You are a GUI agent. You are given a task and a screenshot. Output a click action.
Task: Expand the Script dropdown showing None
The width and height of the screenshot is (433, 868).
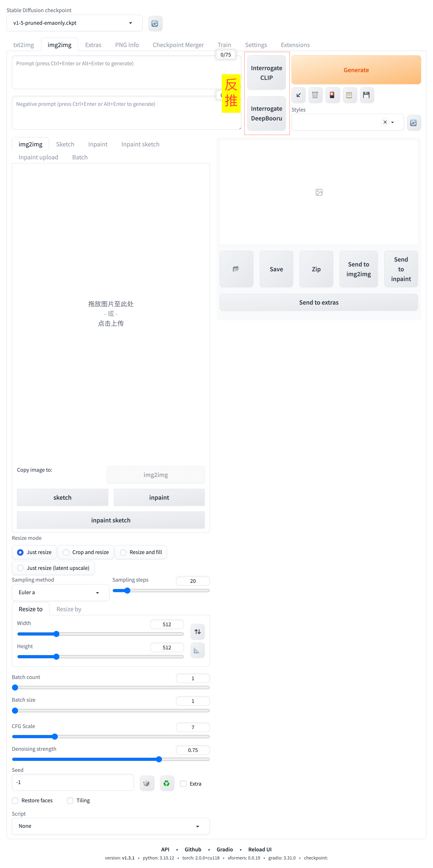[110, 826]
